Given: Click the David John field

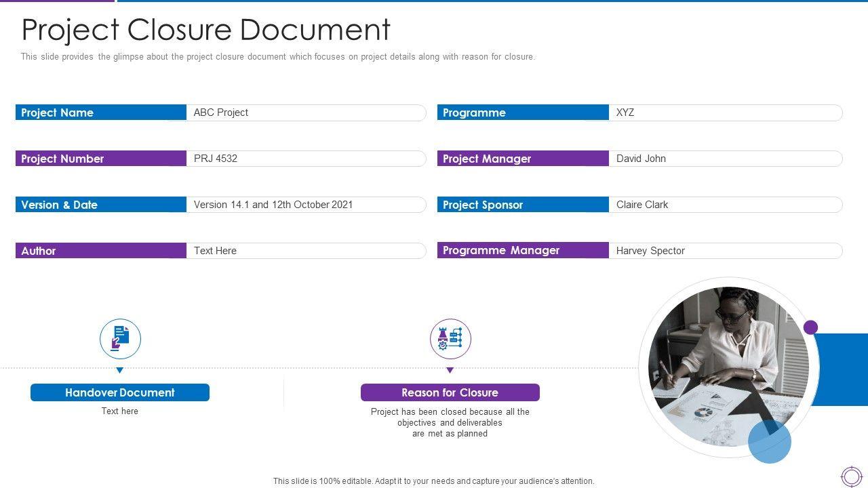Looking at the screenshot, I should click(x=726, y=159).
